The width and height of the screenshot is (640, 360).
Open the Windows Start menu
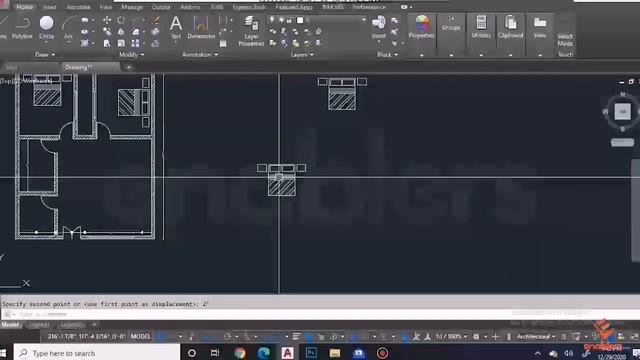click(x=4, y=353)
